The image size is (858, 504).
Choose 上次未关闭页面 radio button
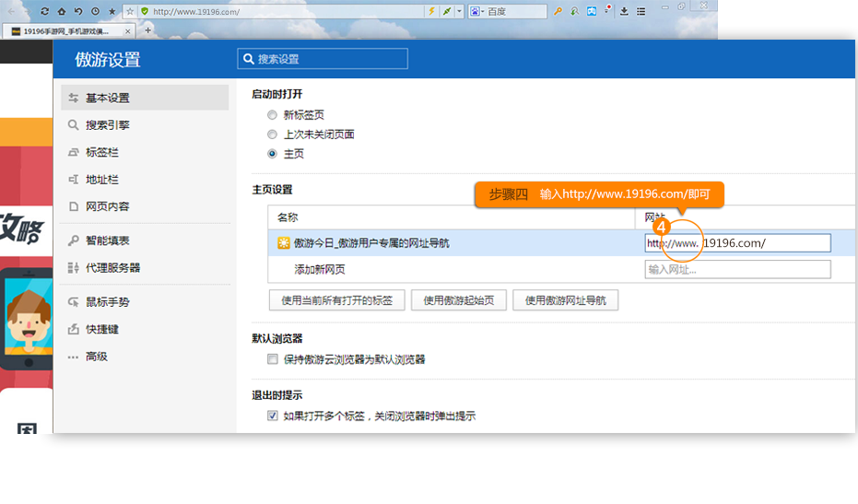coord(272,135)
